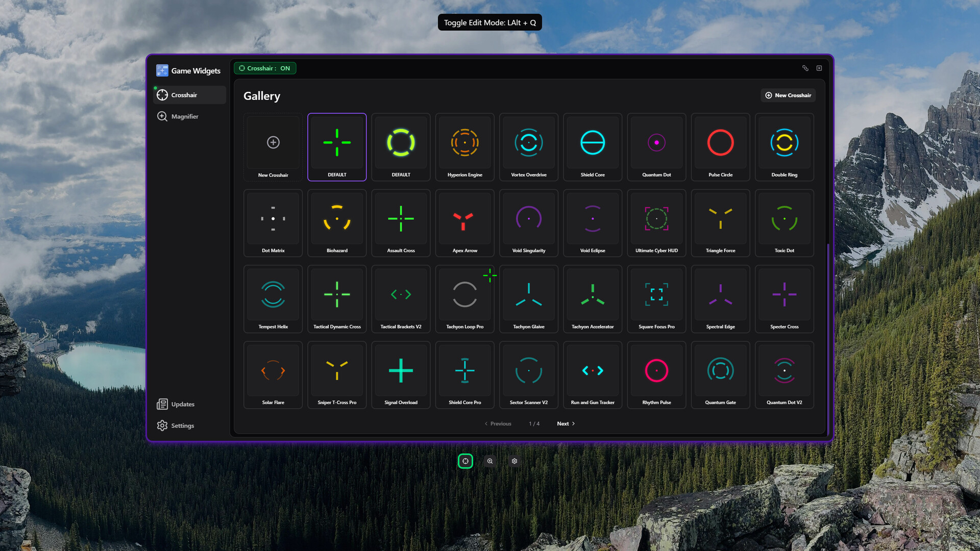Select the Tachyon Glaive crosshair
This screenshot has width=980, height=551.
click(529, 299)
